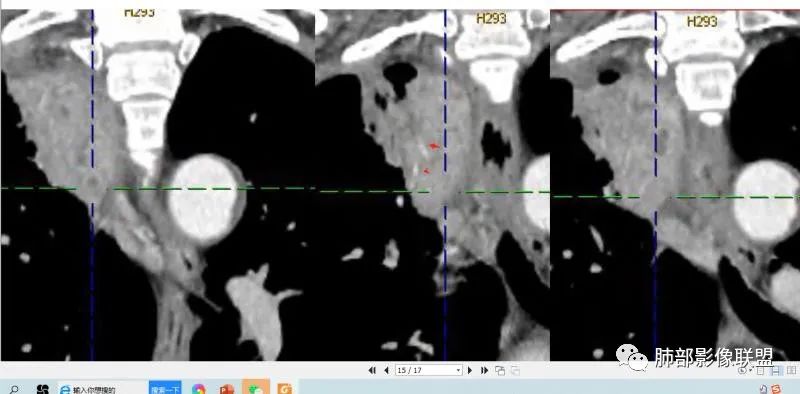Select the right CT image panel
The image size is (800, 394).
click(x=675, y=185)
